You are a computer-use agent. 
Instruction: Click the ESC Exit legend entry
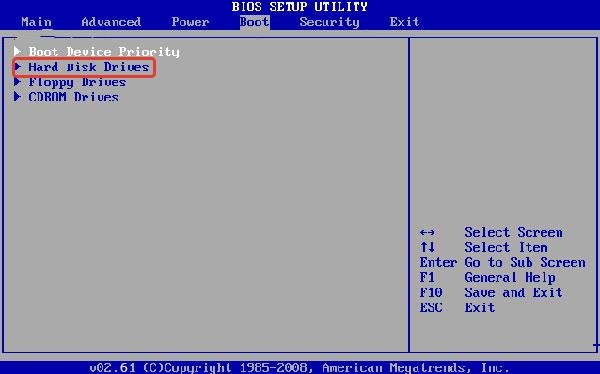point(457,307)
